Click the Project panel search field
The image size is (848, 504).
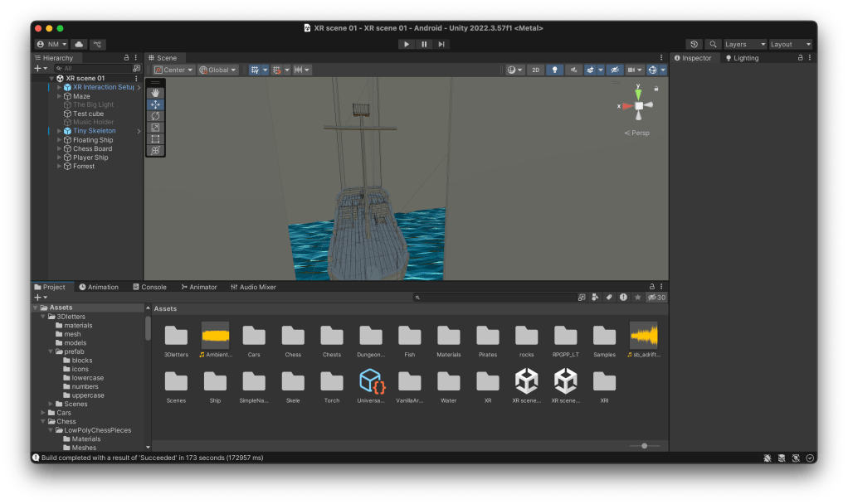point(494,297)
